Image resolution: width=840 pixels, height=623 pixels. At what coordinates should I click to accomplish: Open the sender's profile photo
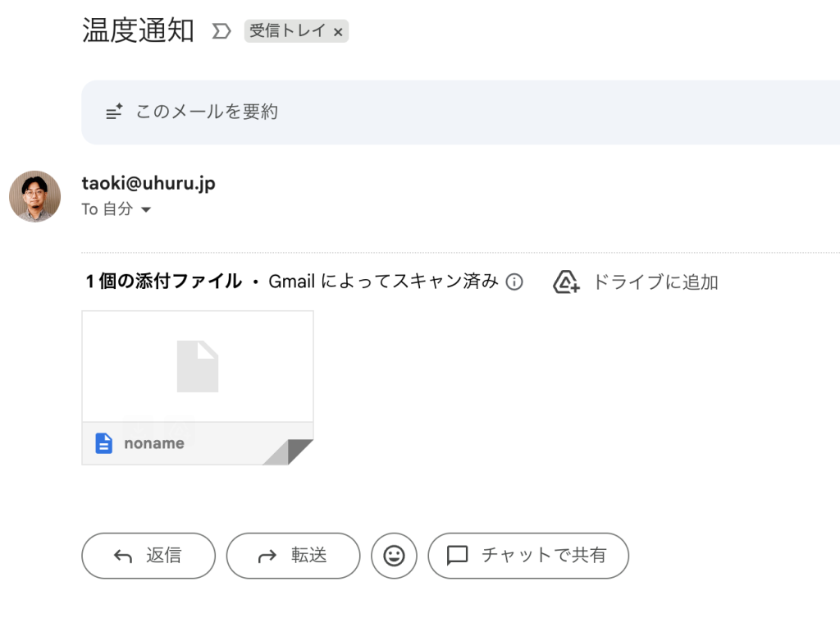pos(34,196)
